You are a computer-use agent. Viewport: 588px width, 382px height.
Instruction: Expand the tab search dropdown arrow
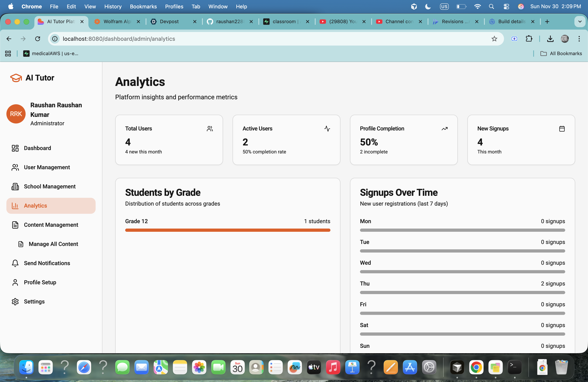[x=580, y=22]
